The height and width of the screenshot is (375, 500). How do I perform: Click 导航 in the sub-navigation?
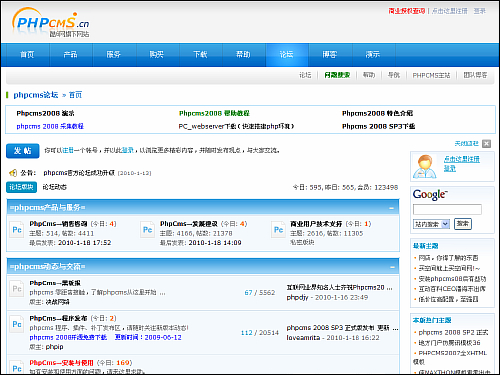[394, 75]
